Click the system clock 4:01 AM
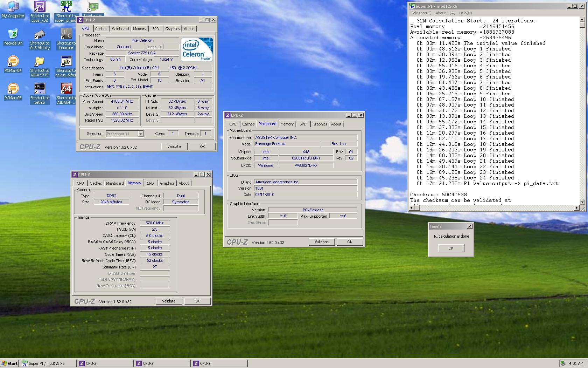588x368 pixels. click(576, 363)
